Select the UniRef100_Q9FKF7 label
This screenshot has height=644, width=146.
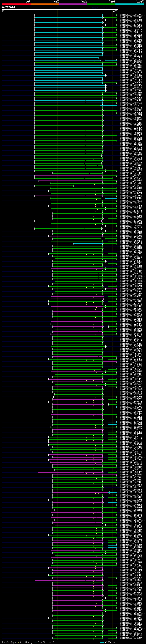[131, 50]
